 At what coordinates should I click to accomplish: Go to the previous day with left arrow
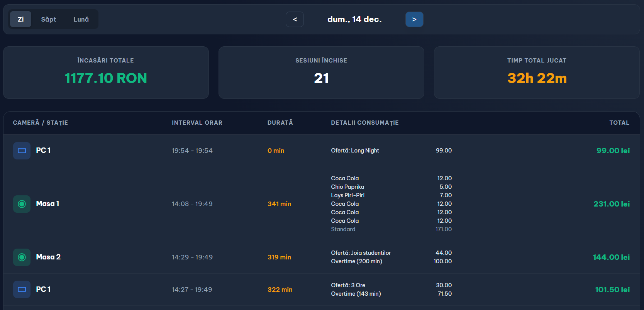pos(295,19)
